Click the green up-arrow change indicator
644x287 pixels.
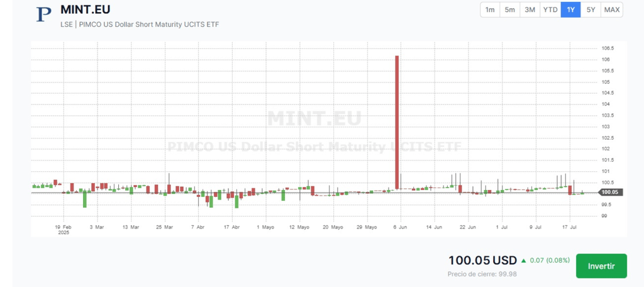[523, 260]
